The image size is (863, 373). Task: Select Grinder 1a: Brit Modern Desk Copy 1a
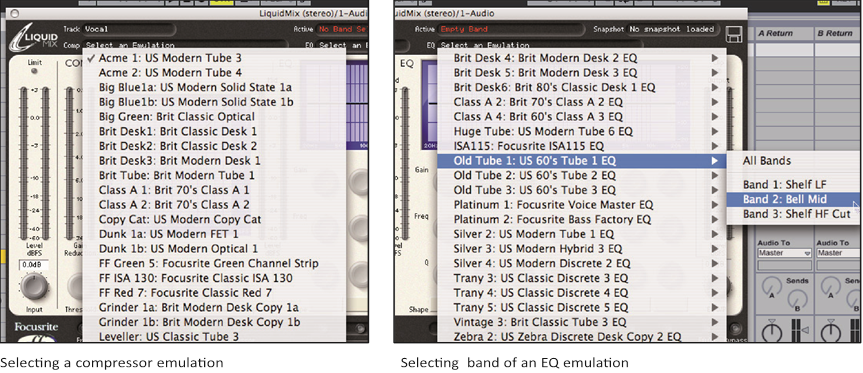point(215,307)
